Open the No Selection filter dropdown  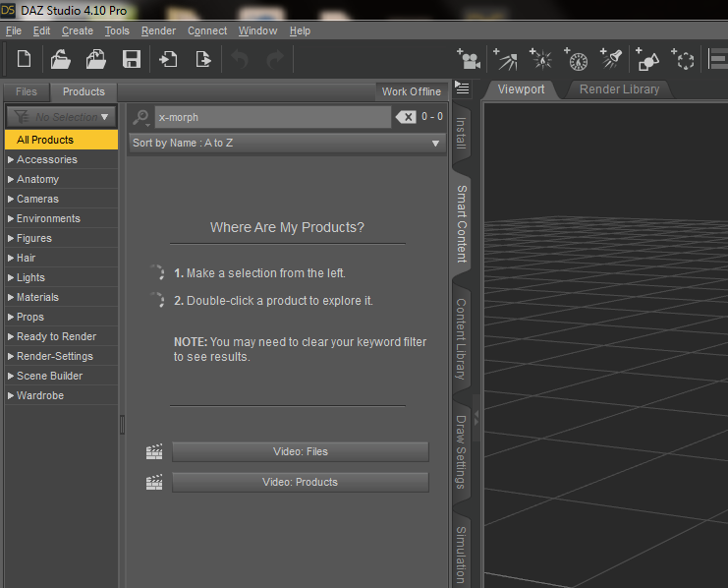[x=61, y=117]
